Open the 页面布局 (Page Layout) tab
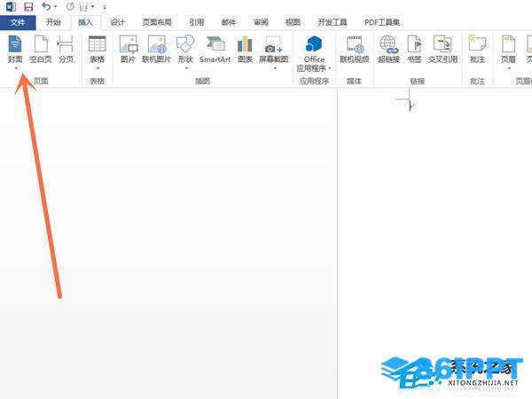The image size is (532, 399). point(157,22)
